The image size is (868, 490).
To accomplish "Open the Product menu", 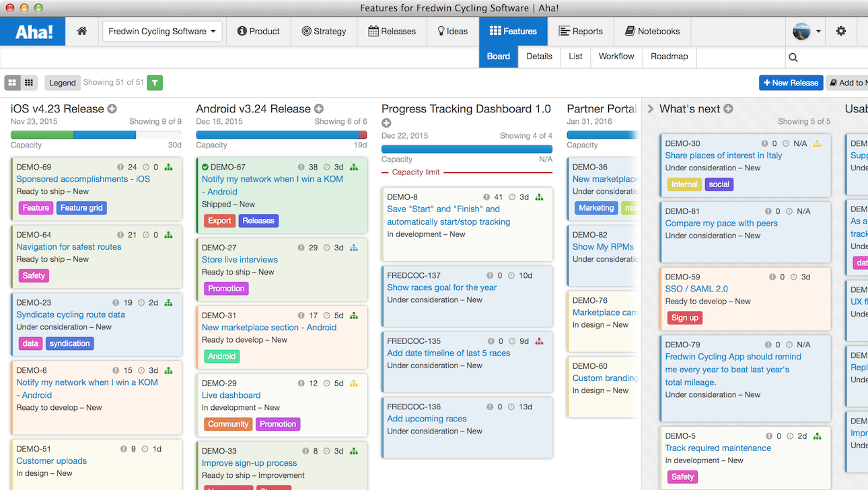I will [258, 31].
